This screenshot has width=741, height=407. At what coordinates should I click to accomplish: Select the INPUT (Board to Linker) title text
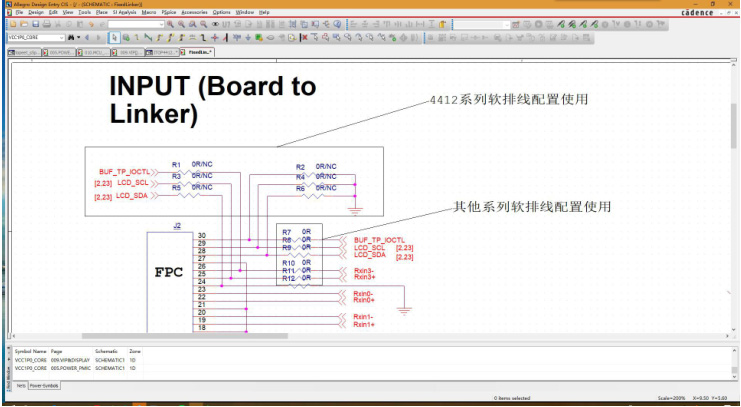[x=213, y=100]
